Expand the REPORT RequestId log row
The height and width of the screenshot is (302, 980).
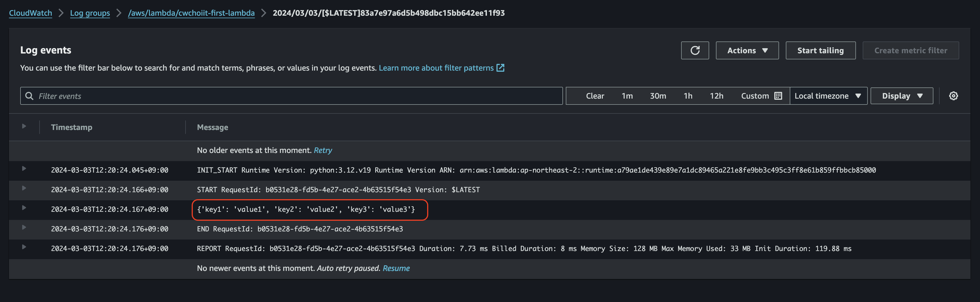[24, 247]
